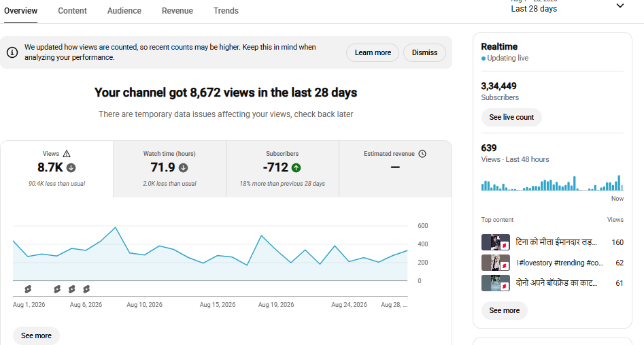Screen dimensions: 644x345
Task: Click See more under the Realtime top content
Action: coord(505,310)
